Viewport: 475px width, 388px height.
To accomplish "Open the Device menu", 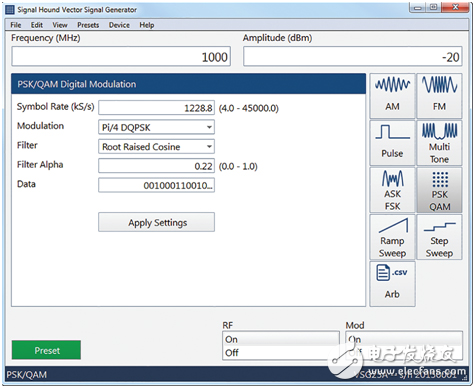I will click(x=119, y=25).
